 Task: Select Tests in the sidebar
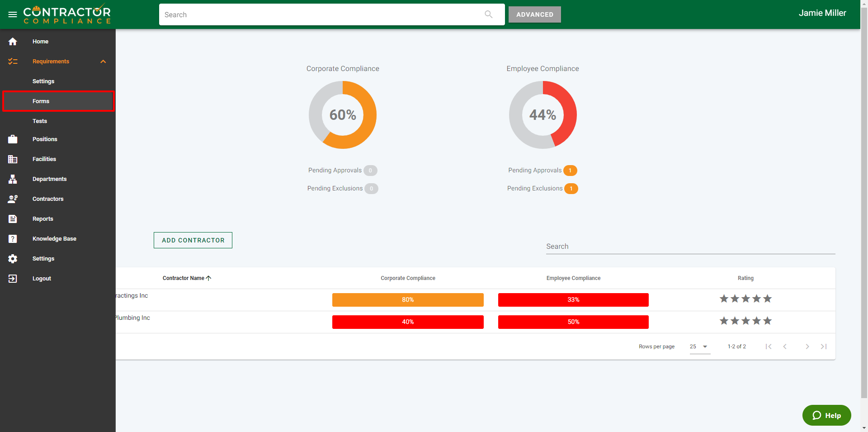tap(40, 121)
